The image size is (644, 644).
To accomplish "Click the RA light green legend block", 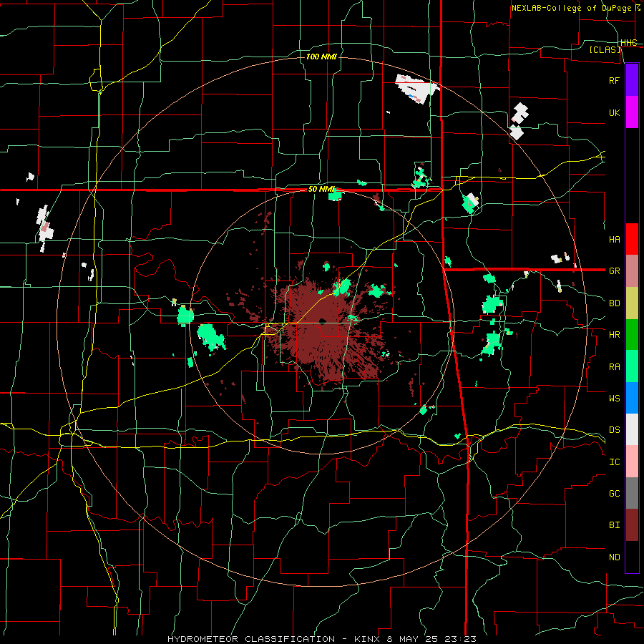I will 632,366.
